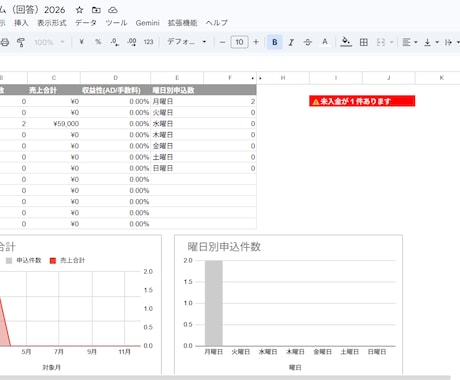Decrease decimal places

click(115, 42)
